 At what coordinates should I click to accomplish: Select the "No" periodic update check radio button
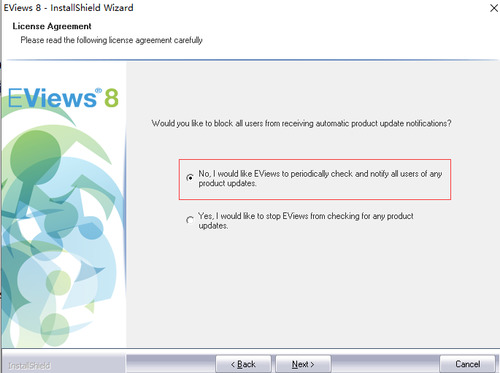[190, 178]
